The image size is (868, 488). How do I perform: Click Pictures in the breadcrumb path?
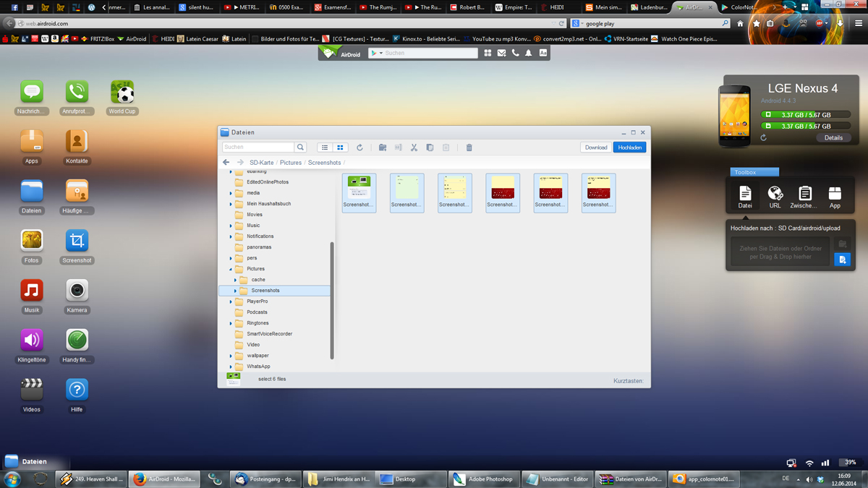pyautogui.click(x=291, y=163)
